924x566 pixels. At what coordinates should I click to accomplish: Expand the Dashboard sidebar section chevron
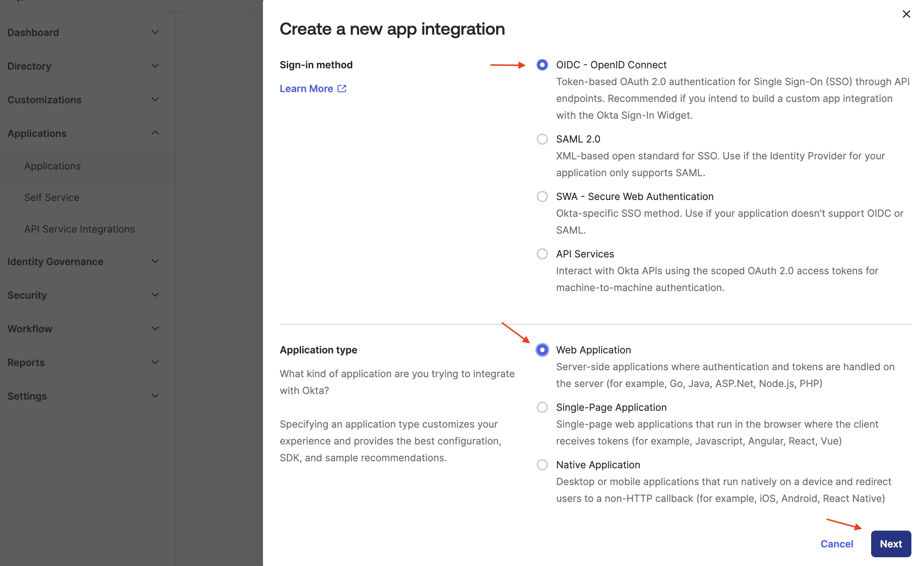(155, 32)
